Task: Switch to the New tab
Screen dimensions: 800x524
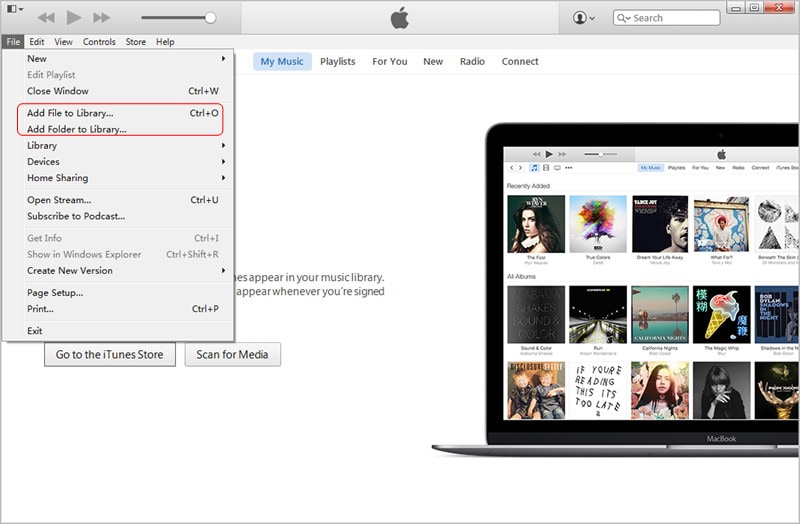Action: (433, 62)
